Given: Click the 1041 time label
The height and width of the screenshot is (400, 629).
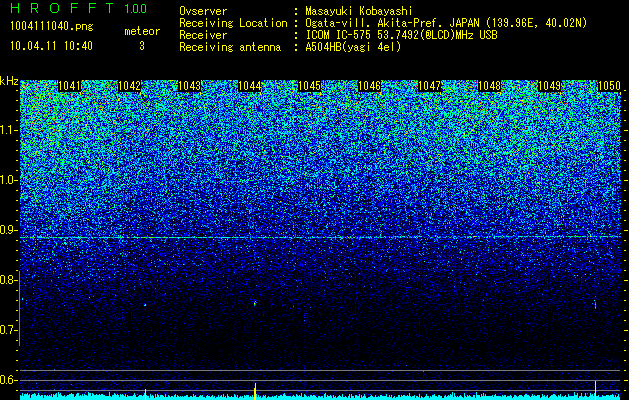Looking at the screenshot, I should coord(69,86).
